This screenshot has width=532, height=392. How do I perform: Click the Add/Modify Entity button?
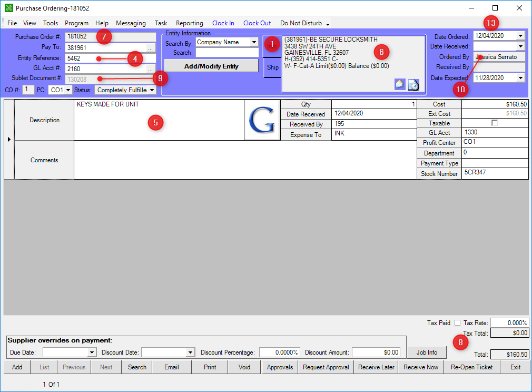211,66
